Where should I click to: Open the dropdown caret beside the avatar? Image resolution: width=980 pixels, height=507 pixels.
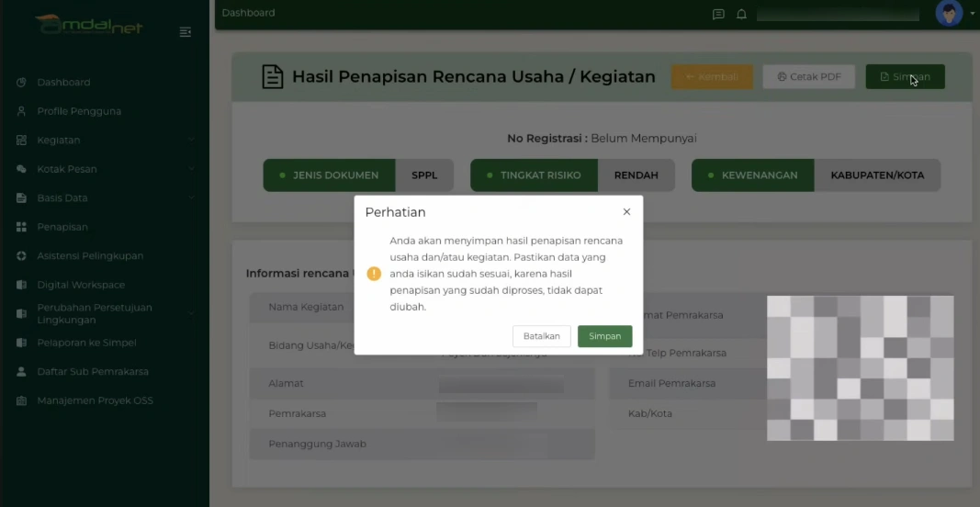pos(973,14)
